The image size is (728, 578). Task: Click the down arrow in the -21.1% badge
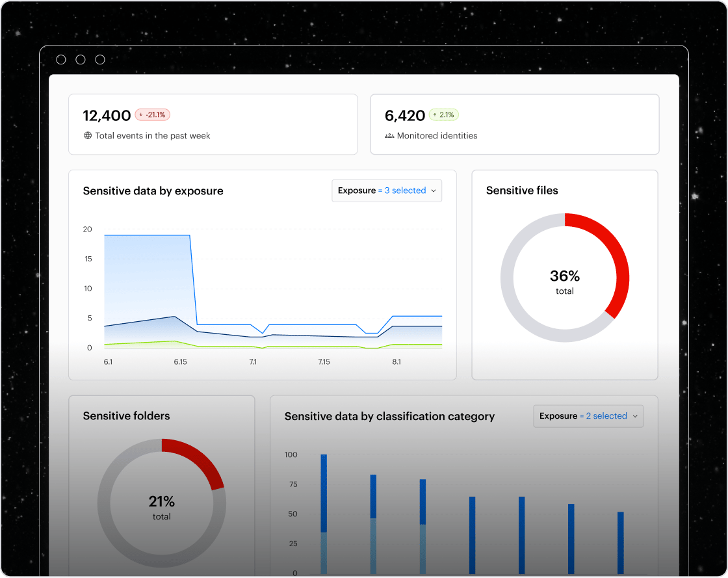pos(140,115)
